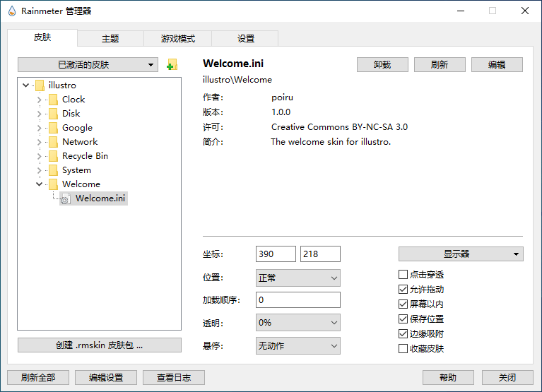
Task: Click the green plus add-skin icon
Action: click(171, 65)
